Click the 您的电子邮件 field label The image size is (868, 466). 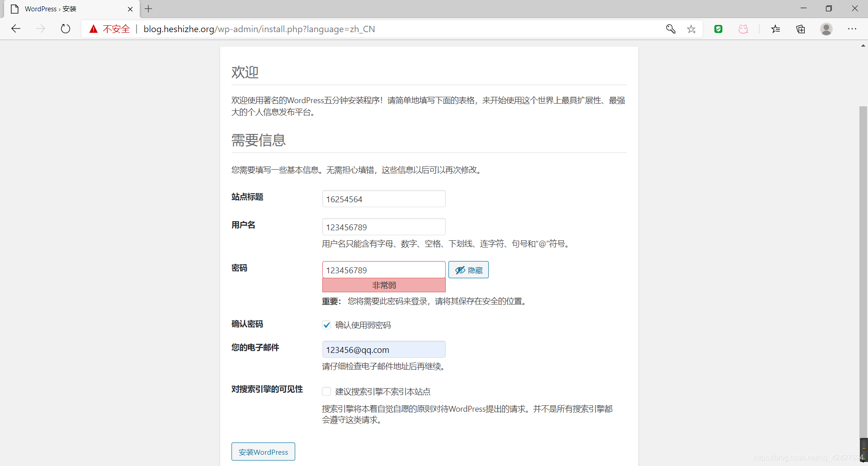(255, 347)
